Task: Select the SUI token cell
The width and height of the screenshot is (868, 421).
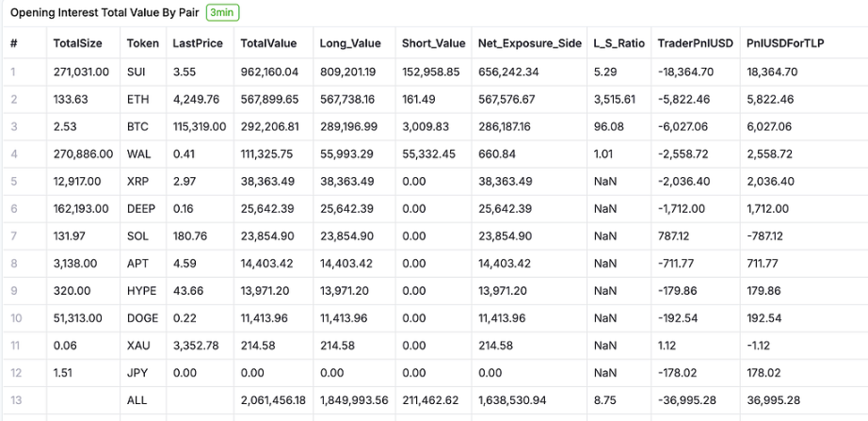Action: pyautogui.click(x=136, y=72)
